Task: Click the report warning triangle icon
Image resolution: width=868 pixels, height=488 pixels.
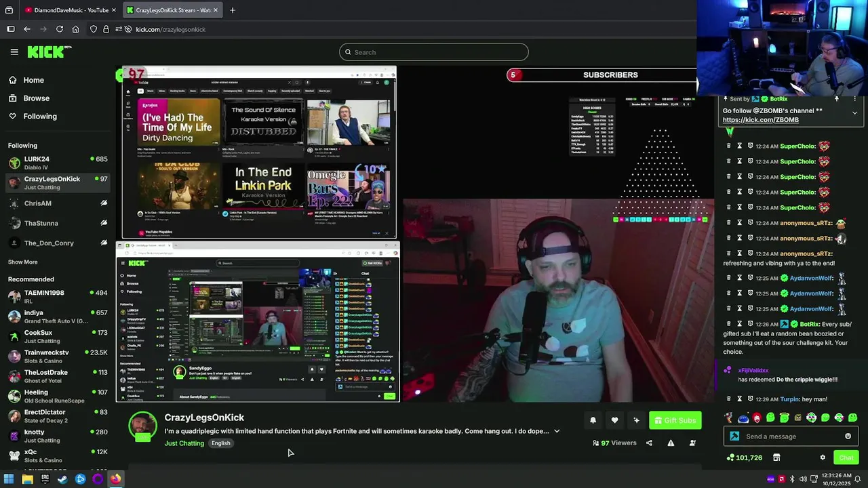Action: tap(671, 443)
